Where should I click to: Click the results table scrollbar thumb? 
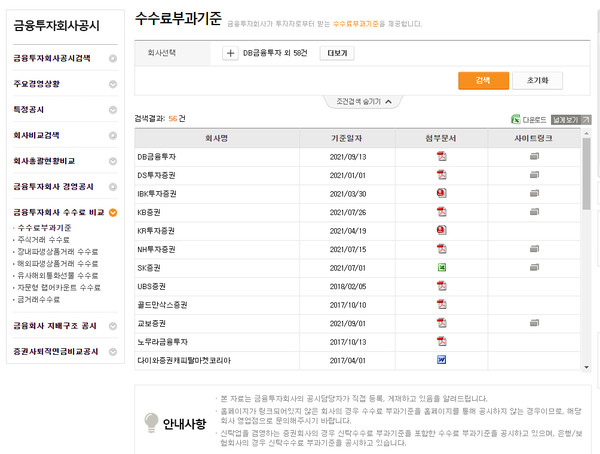coord(586,173)
